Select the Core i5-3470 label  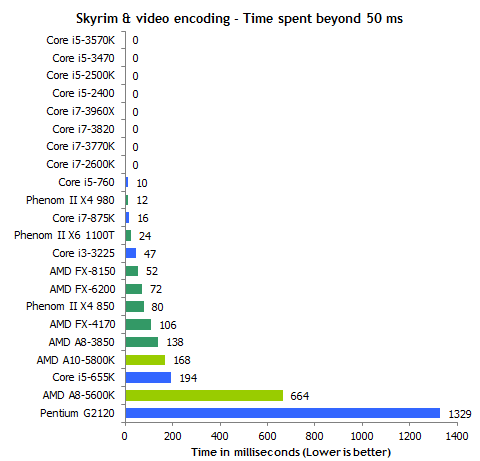click(83, 58)
